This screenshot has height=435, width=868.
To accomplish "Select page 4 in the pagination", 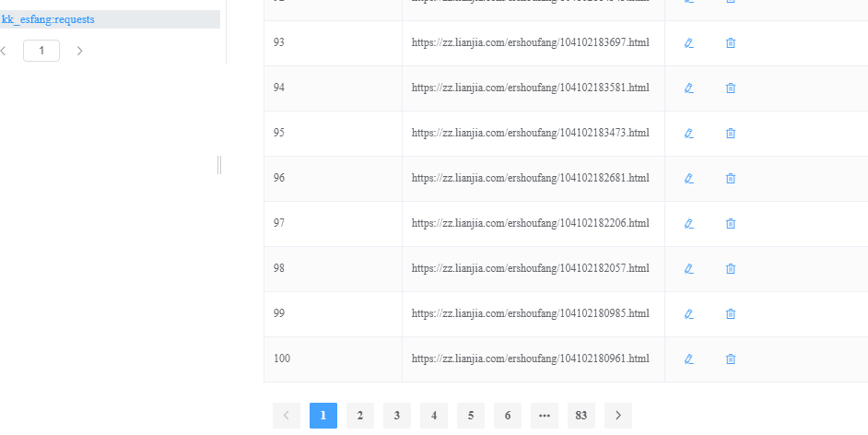I will [x=433, y=416].
